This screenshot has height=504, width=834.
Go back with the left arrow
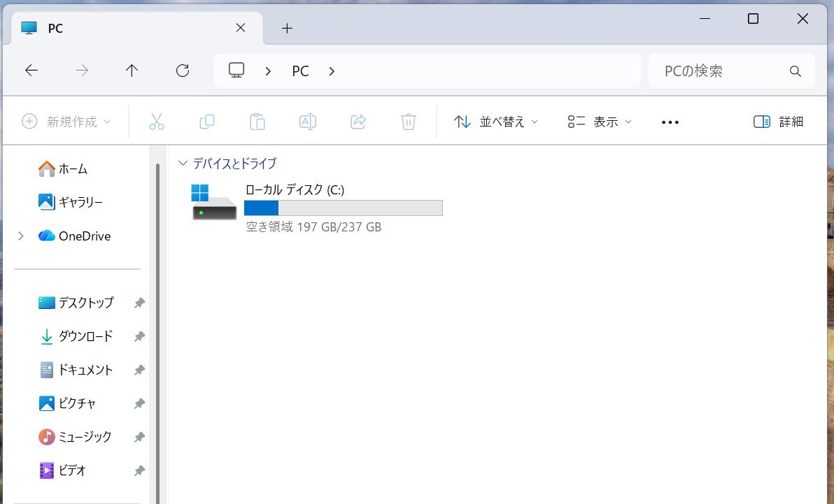31,70
